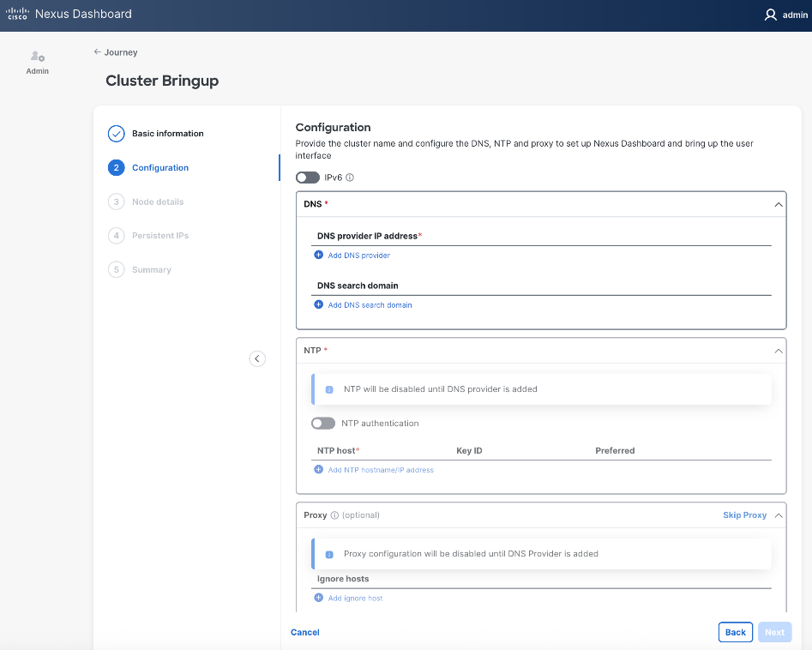The image size is (812, 650).
Task: Open the admin user profile icon
Action: 770,15
